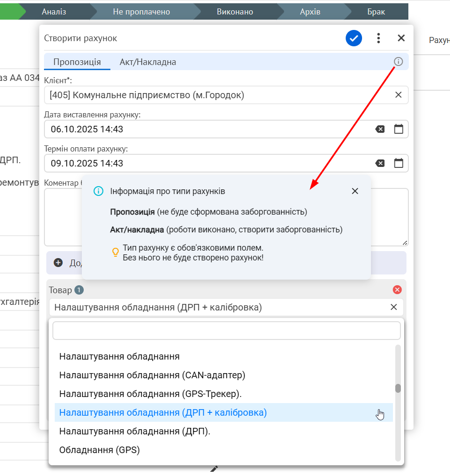The height and width of the screenshot is (476, 450).
Task: Click the Товар count badge 1
Action: coord(79,290)
